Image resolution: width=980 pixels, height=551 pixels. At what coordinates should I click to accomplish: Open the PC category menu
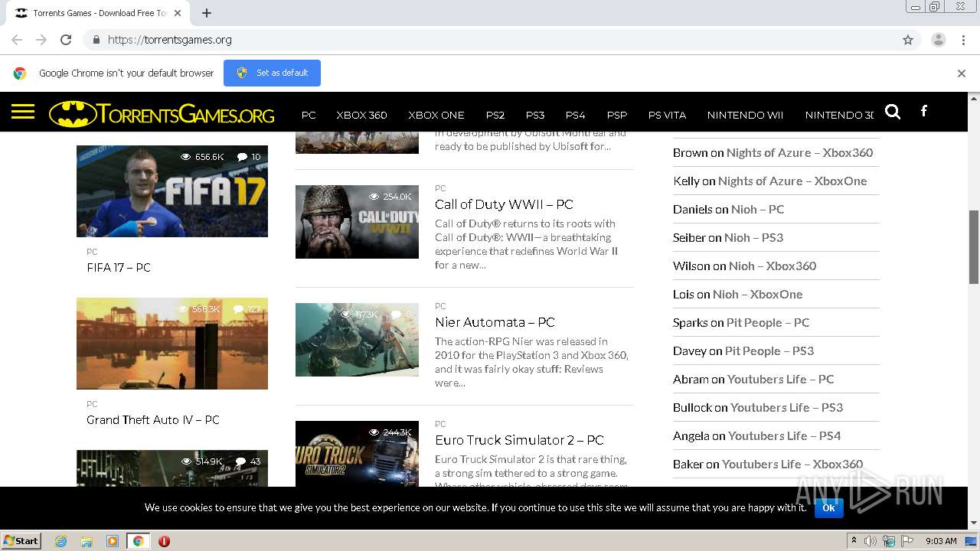[309, 115]
